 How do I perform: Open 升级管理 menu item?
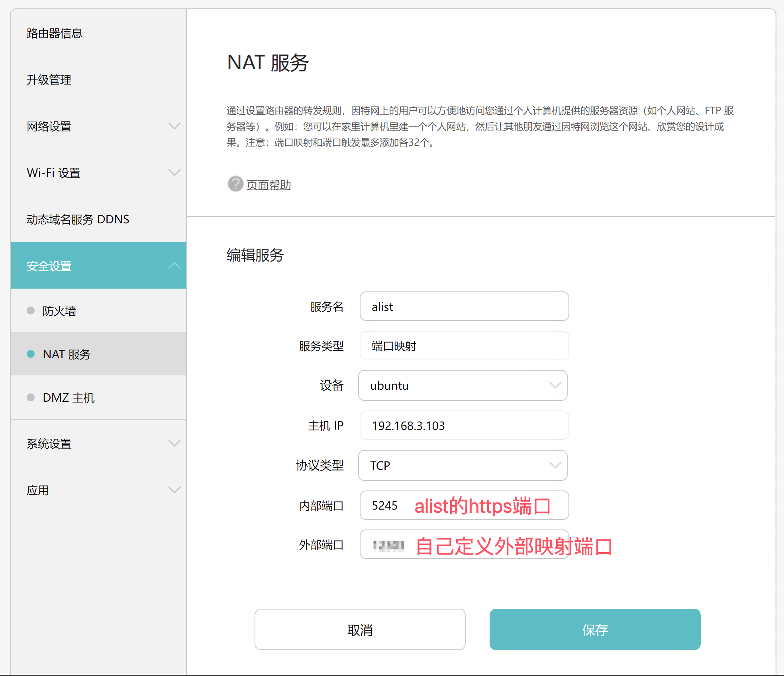click(49, 80)
